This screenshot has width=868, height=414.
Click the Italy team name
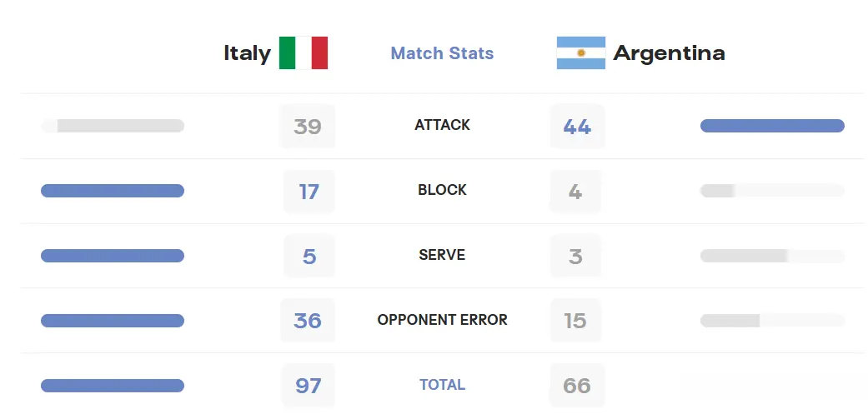pos(248,53)
